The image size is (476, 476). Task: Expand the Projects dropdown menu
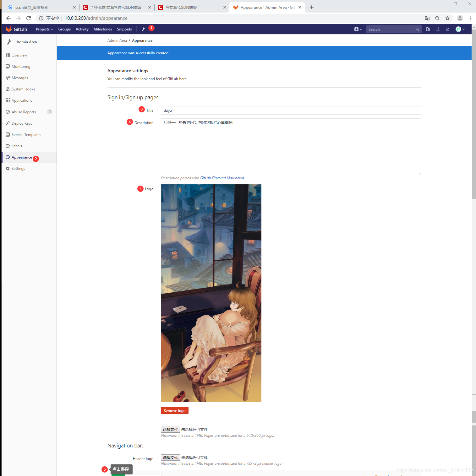pos(44,29)
